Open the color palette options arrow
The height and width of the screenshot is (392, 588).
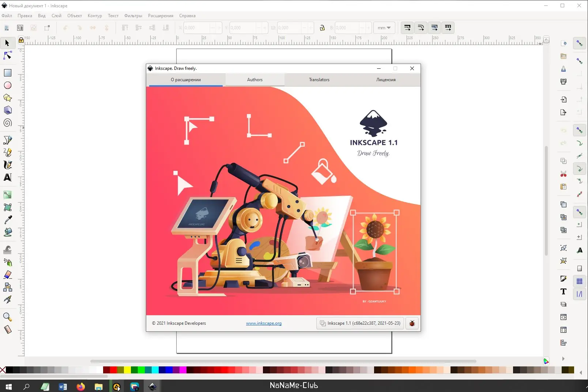click(x=581, y=373)
